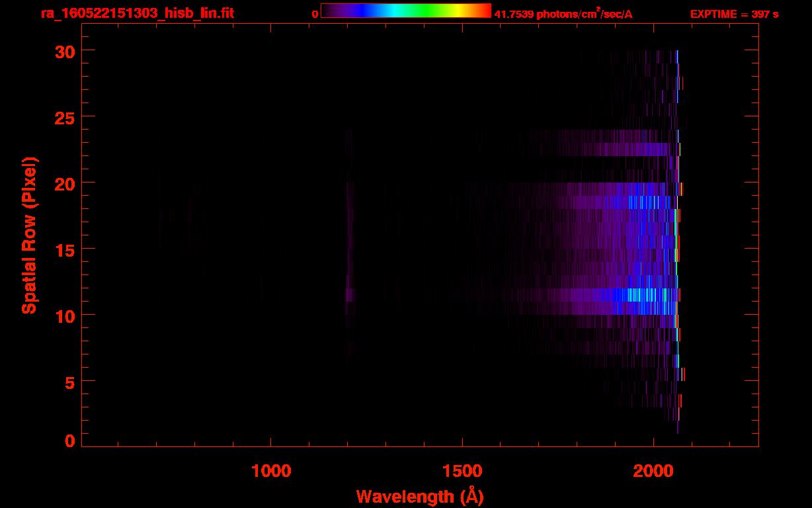
Task: Click the '41.7539 photons/cm²/sec/A' maximum label
Action: (563, 14)
